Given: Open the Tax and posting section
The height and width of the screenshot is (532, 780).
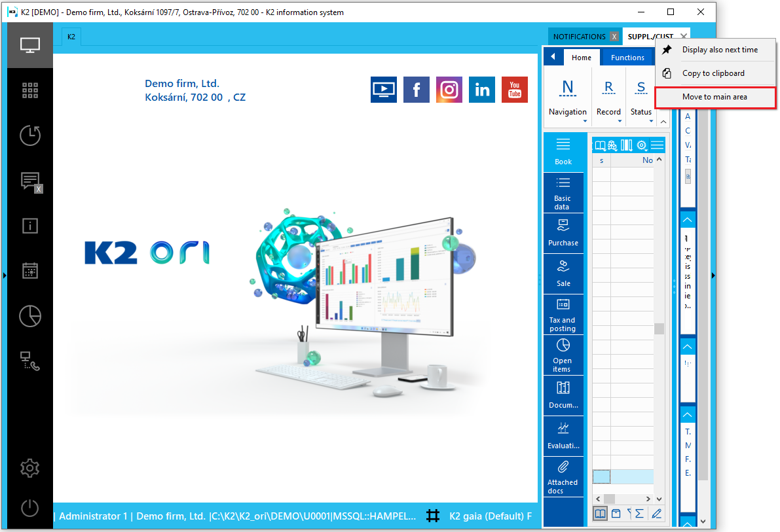Looking at the screenshot, I should (563, 315).
